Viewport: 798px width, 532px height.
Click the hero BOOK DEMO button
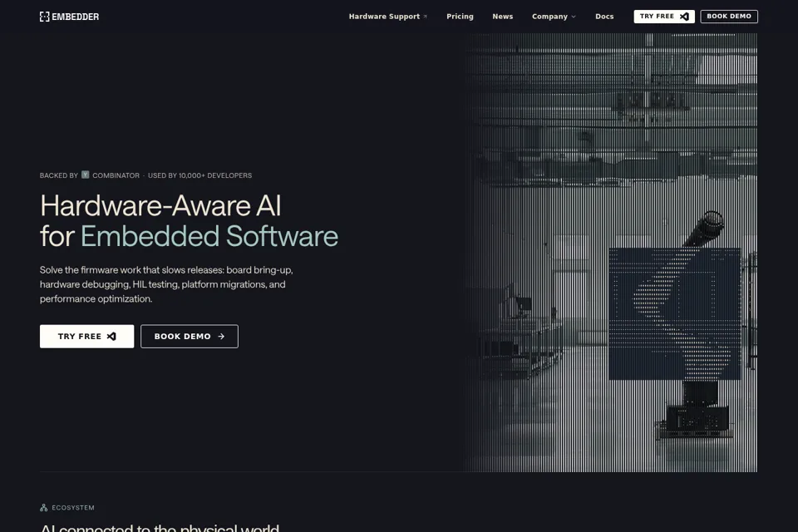(190, 337)
